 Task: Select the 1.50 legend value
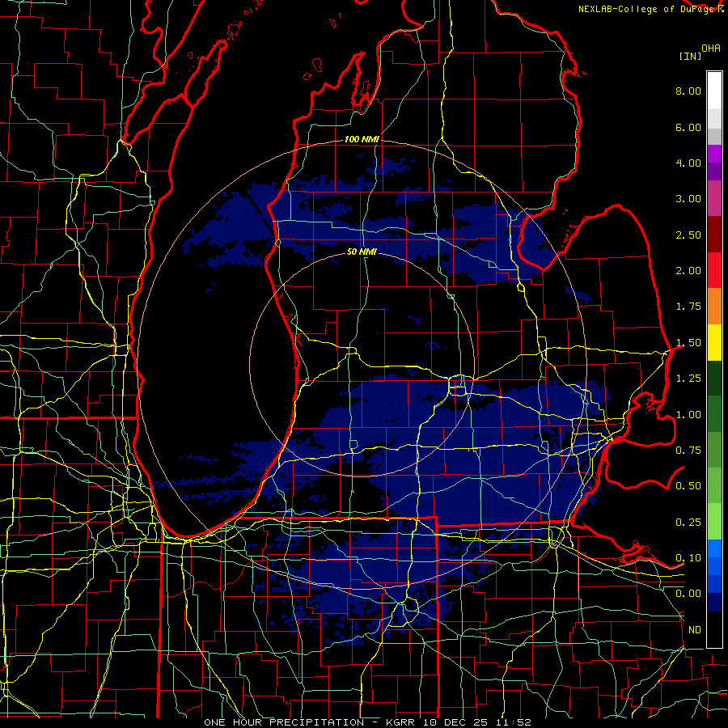[688, 343]
